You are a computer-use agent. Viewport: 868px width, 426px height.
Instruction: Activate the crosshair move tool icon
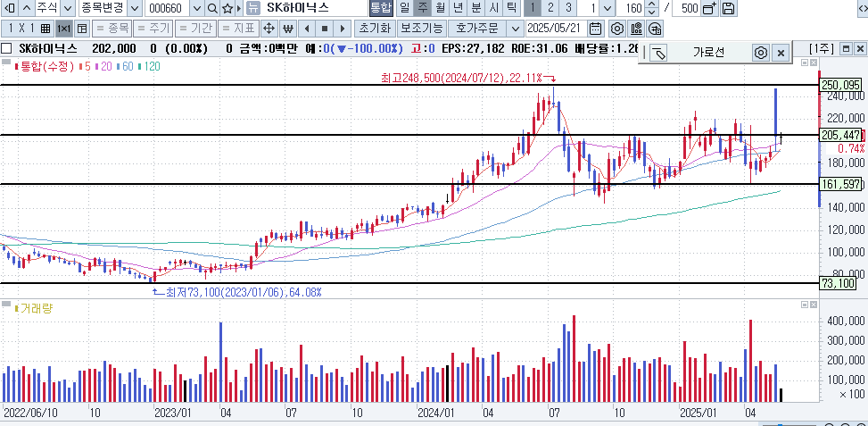click(x=269, y=29)
